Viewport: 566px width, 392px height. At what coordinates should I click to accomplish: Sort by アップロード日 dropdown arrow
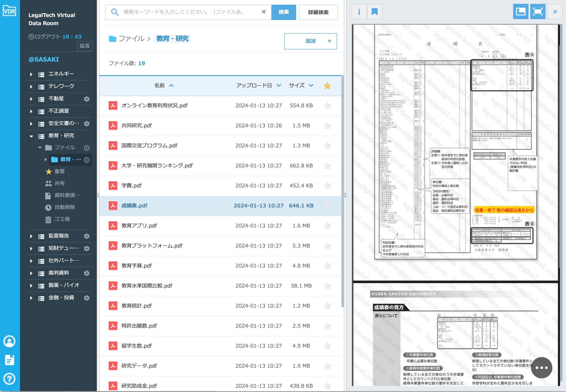(x=278, y=85)
